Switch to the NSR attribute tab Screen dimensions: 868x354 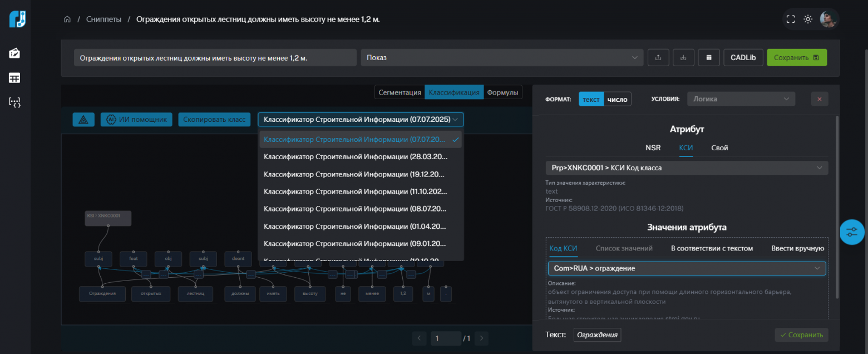click(653, 148)
